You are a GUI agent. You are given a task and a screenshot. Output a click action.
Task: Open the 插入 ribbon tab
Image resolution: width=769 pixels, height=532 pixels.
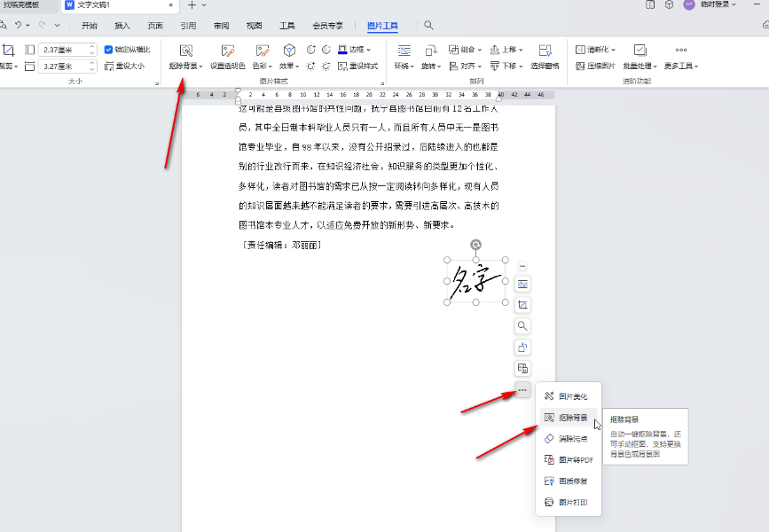[x=122, y=26]
